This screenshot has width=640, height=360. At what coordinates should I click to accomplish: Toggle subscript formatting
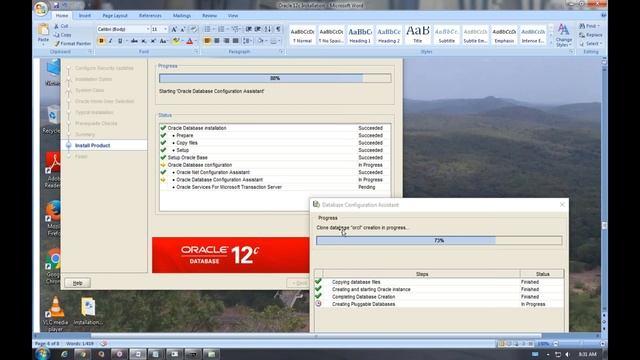coord(144,41)
